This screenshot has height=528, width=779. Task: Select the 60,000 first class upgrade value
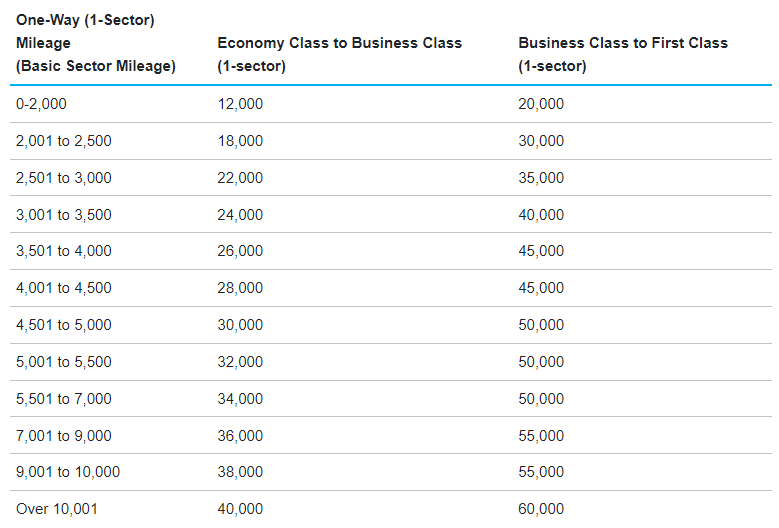(x=541, y=509)
